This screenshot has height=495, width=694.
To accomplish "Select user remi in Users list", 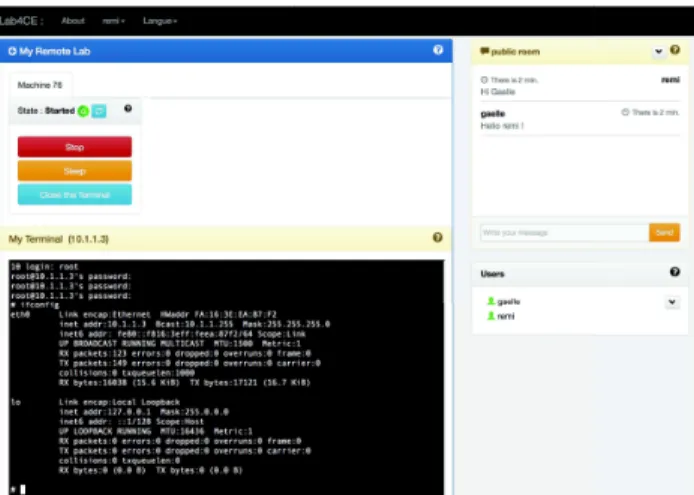I will click(x=506, y=316).
